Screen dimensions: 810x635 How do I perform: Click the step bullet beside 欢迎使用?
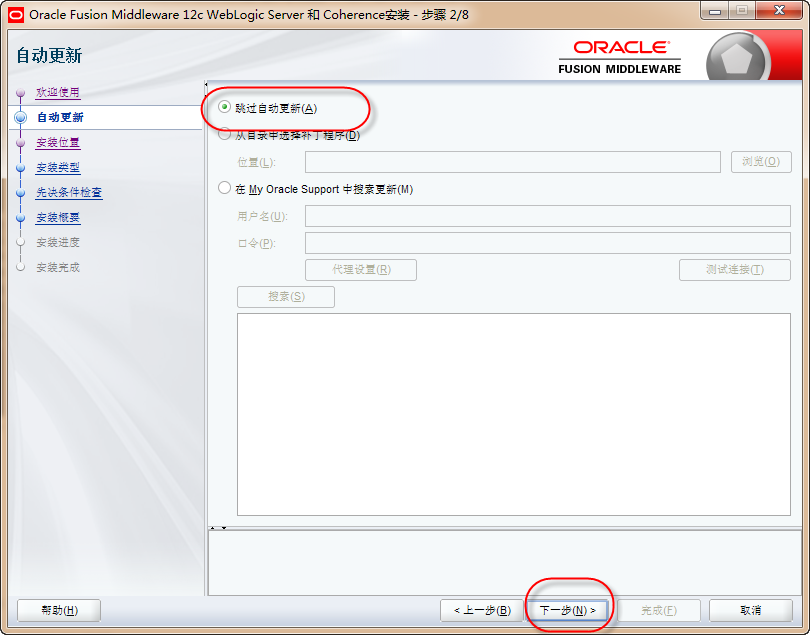coord(21,92)
